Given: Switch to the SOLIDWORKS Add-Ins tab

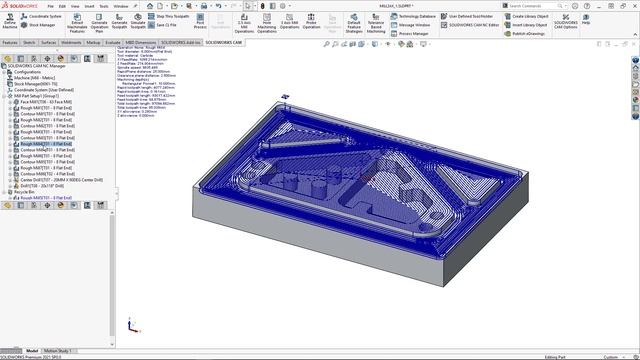Looking at the screenshot, I should (180, 42).
